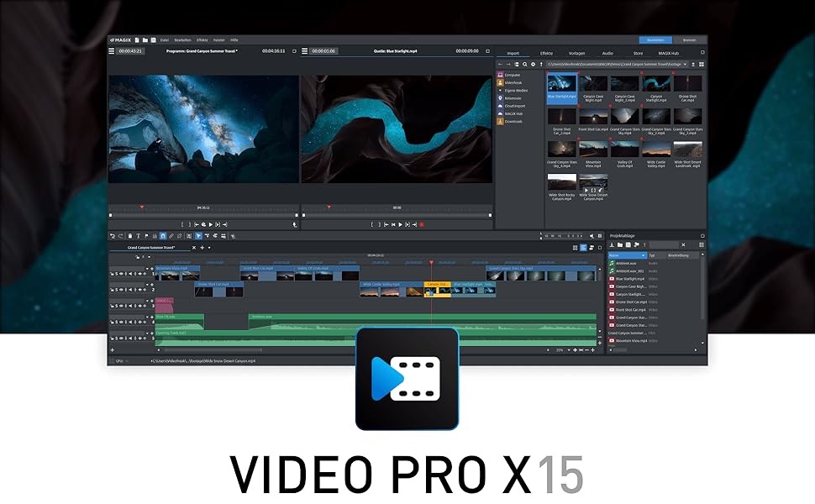Start recording with the red record button
815x504 pixels.
(422, 224)
